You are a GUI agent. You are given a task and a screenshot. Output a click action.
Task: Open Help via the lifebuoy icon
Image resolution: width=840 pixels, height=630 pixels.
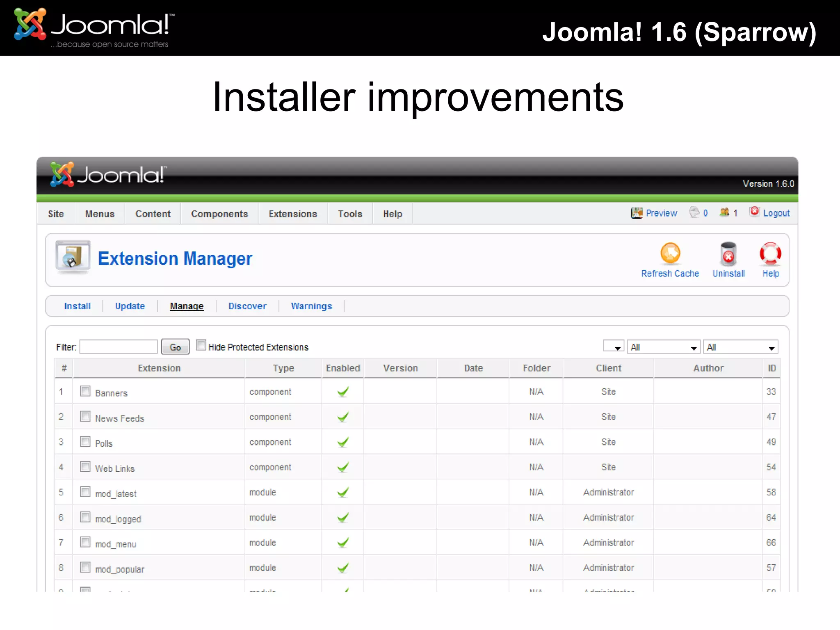pos(770,254)
